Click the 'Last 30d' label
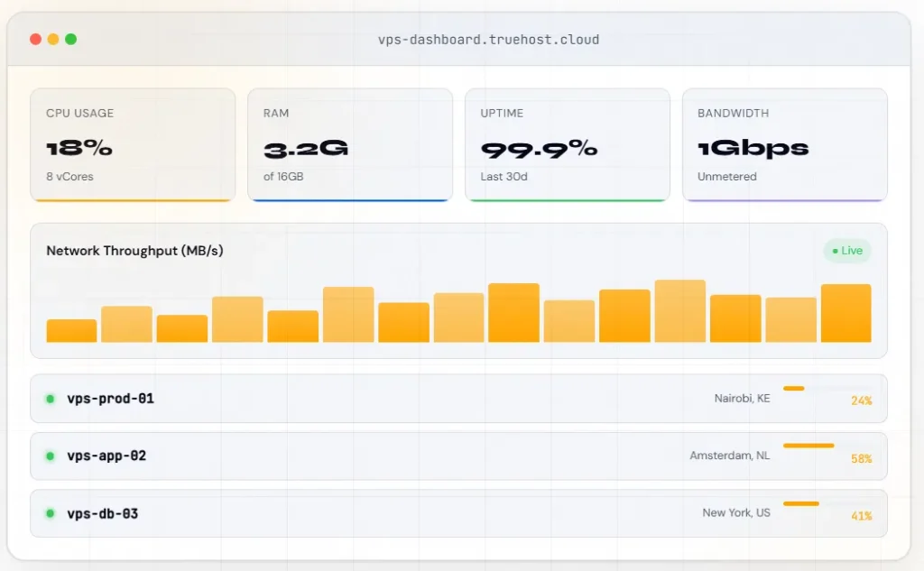Image resolution: width=924 pixels, height=571 pixels. pos(504,176)
